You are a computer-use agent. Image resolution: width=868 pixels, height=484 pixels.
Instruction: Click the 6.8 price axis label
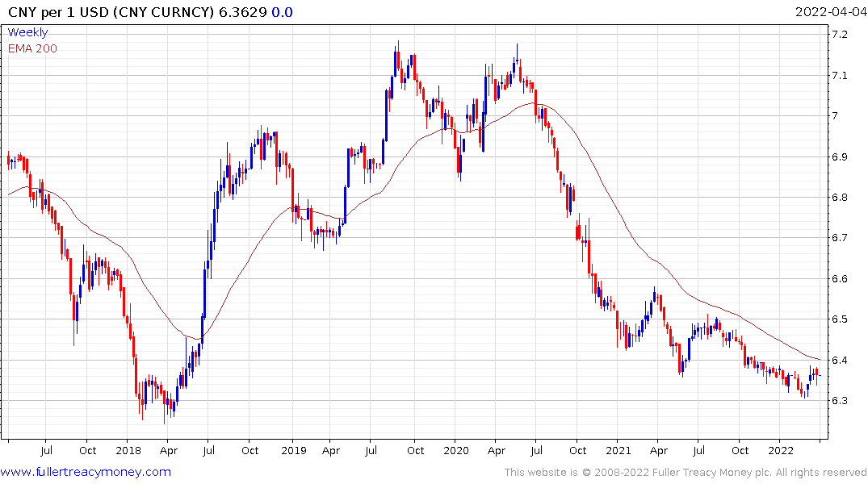[x=839, y=197]
